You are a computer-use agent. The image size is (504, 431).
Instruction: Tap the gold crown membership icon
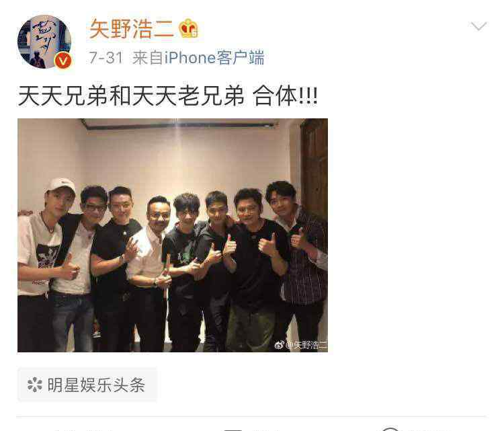189,28
